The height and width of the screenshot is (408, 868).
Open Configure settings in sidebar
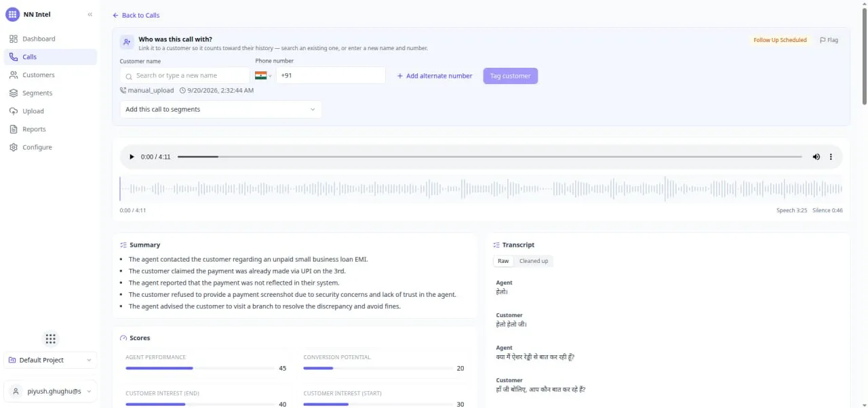(x=50, y=147)
